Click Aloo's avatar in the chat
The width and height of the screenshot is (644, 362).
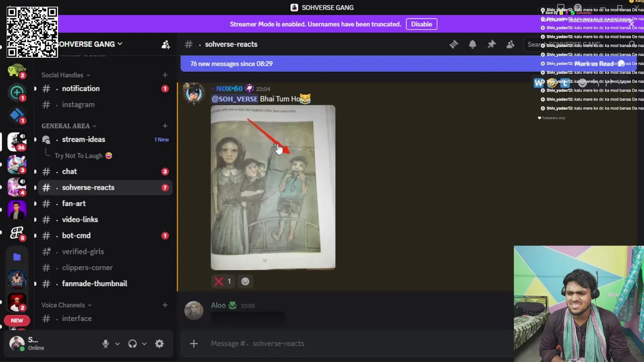coord(194,310)
